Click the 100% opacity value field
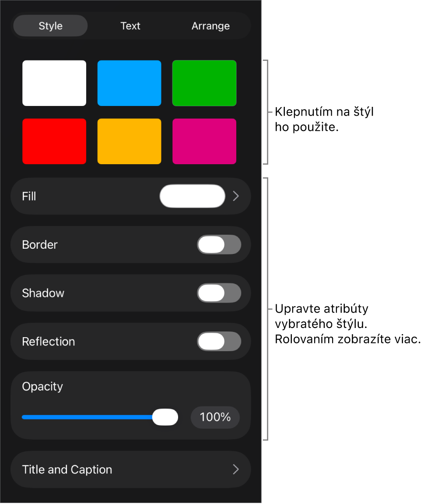424x504 pixels. point(215,417)
